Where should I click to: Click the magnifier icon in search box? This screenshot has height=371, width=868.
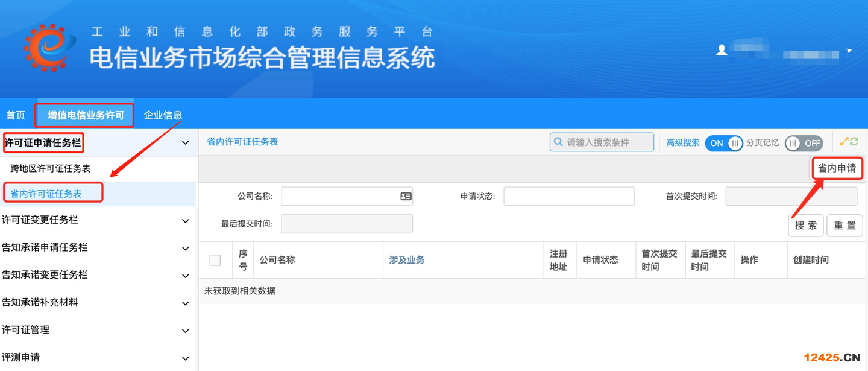pos(558,142)
